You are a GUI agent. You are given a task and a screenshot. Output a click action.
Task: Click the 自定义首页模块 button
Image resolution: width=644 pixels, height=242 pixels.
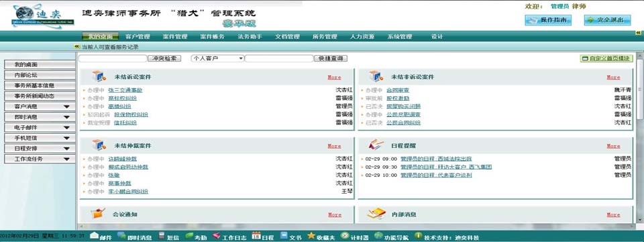point(606,58)
